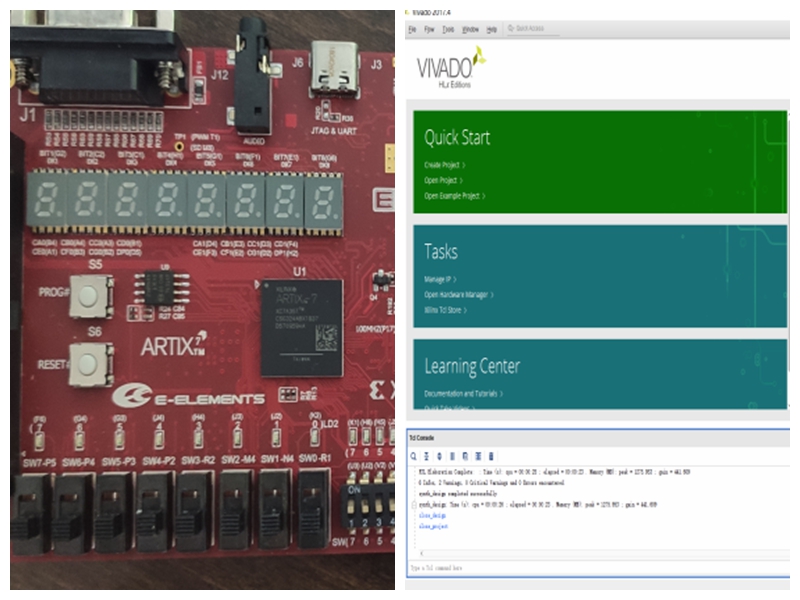Click the search icon in Tcl Console toolbar
800x600 pixels.
(415, 456)
